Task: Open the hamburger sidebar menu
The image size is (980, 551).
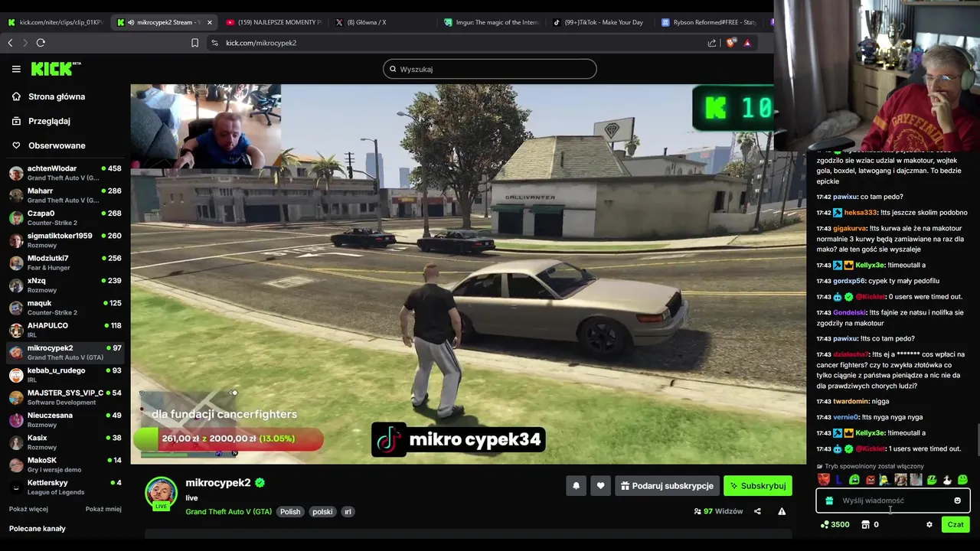Action: [16, 69]
